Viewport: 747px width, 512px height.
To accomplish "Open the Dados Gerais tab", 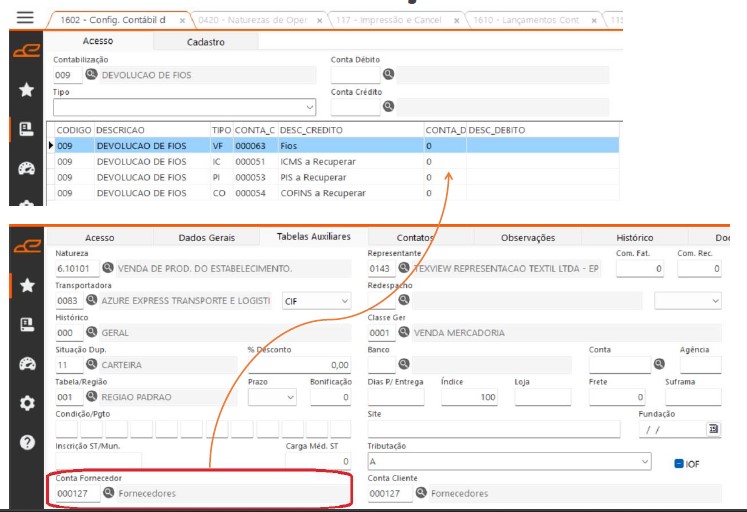I will point(206,237).
